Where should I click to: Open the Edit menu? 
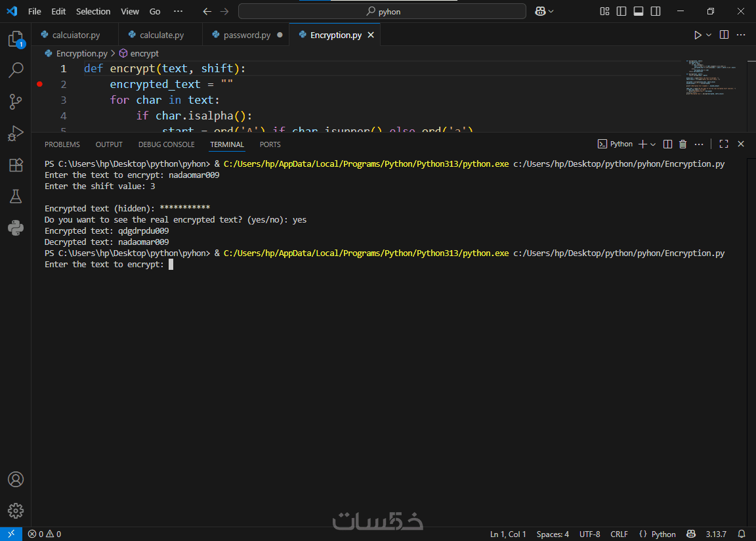pyautogui.click(x=58, y=11)
